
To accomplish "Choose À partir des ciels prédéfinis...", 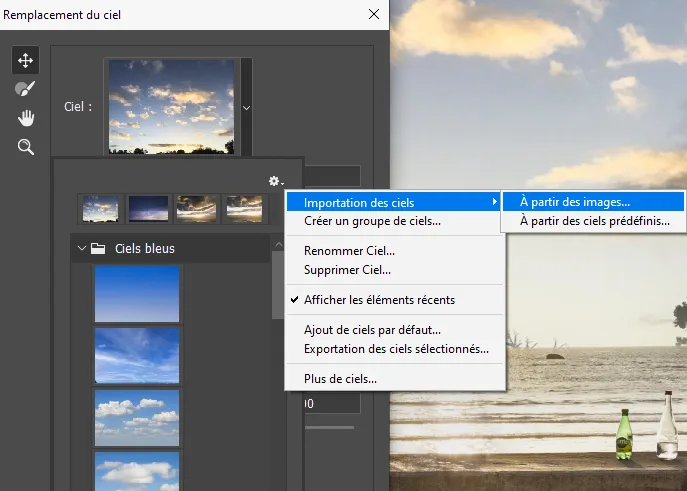I will click(594, 221).
